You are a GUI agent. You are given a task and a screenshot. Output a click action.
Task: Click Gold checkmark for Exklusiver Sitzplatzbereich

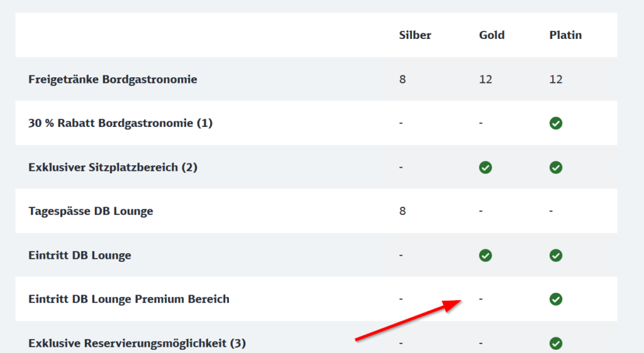pyautogui.click(x=486, y=167)
